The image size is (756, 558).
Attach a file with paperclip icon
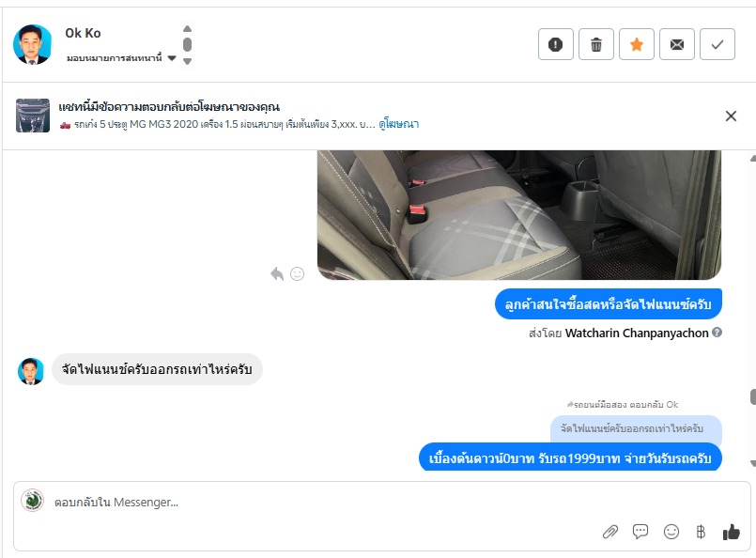click(x=610, y=532)
